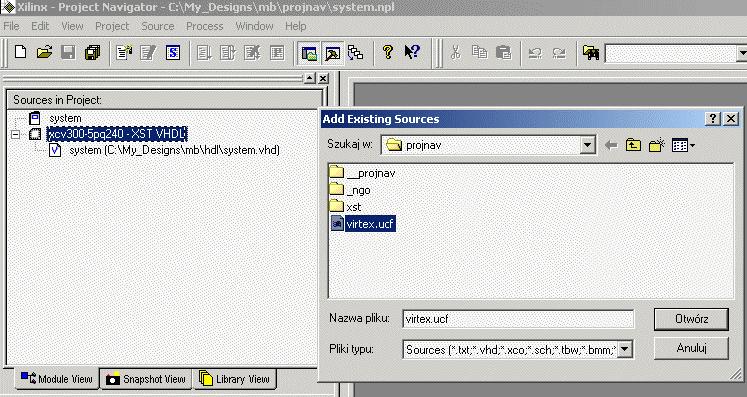Click the Nazwa pliku filename field

(518, 319)
